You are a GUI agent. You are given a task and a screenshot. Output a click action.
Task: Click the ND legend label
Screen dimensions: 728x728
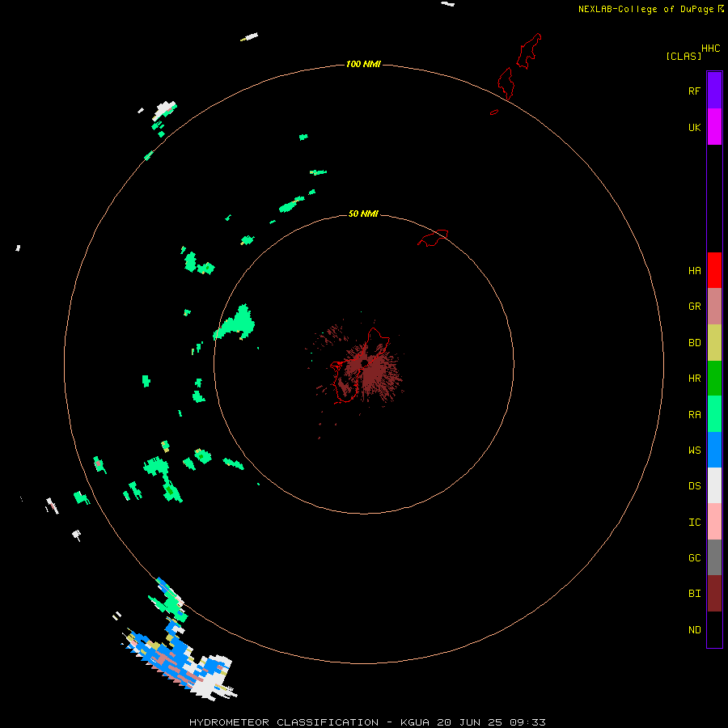[694, 630]
